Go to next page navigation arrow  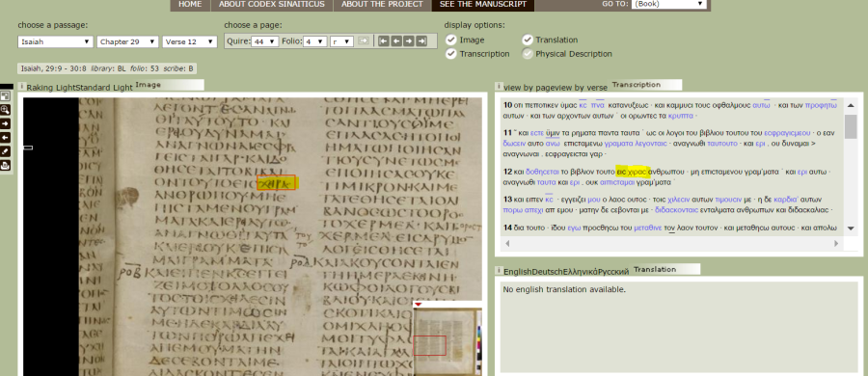pos(409,41)
